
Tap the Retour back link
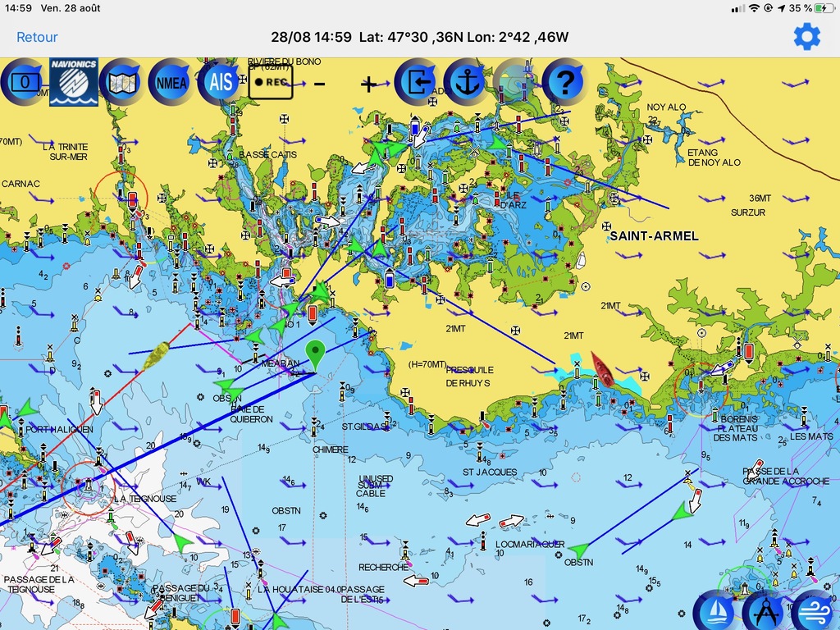pyautogui.click(x=37, y=37)
